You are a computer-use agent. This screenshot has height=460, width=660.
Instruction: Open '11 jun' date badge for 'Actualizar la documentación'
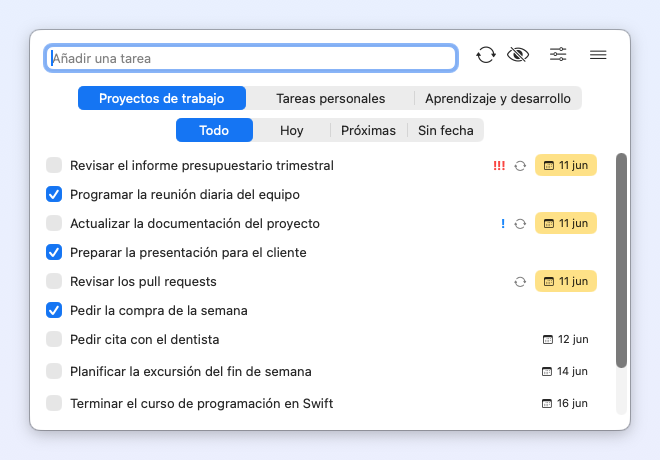pyautogui.click(x=566, y=223)
